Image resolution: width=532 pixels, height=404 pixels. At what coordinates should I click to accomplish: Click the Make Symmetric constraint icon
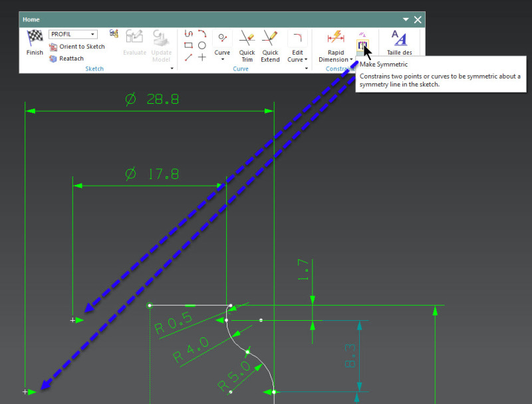point(362,45)
